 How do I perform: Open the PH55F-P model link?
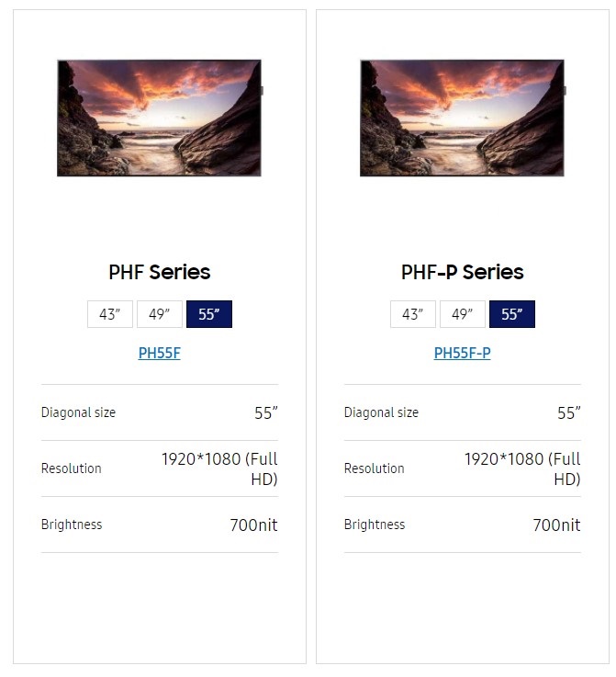point(463,353)
